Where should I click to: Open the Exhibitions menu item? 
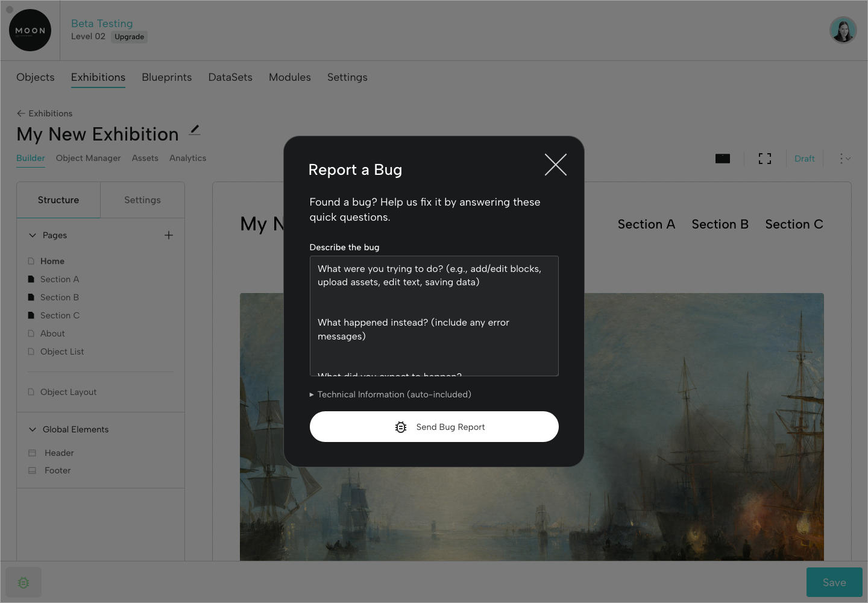[x=98, y=77]
